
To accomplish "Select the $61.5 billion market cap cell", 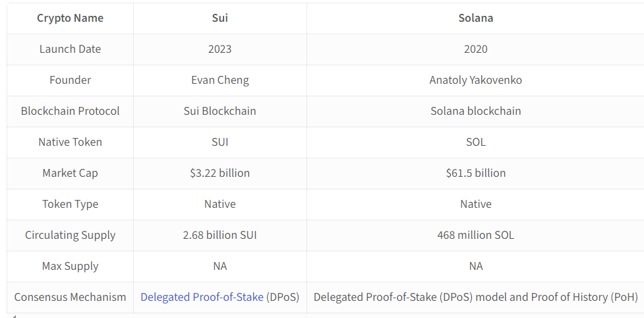I will coord(476,173).
